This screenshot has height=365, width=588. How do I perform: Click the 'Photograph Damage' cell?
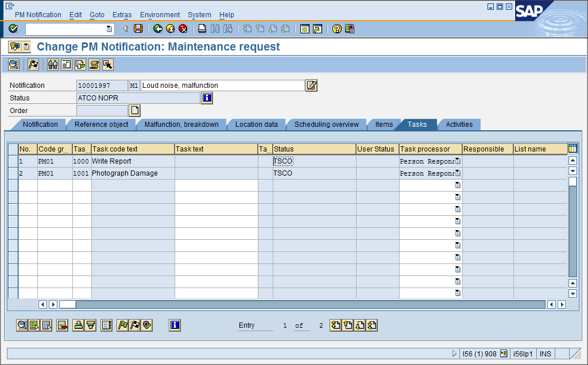(133, 173)
